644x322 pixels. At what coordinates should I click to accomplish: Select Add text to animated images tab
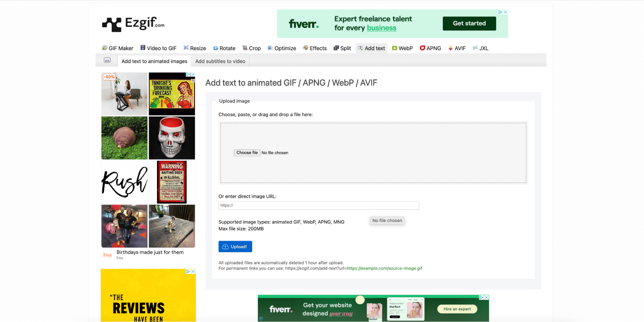click(x=154, y=61)
